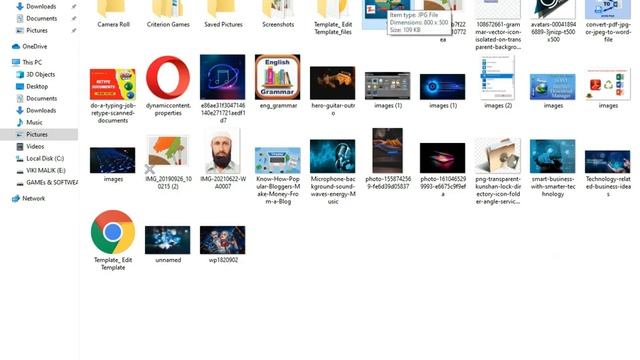Select the photo-1610465299993 image
640x360 pixels.
pos(442,170)
